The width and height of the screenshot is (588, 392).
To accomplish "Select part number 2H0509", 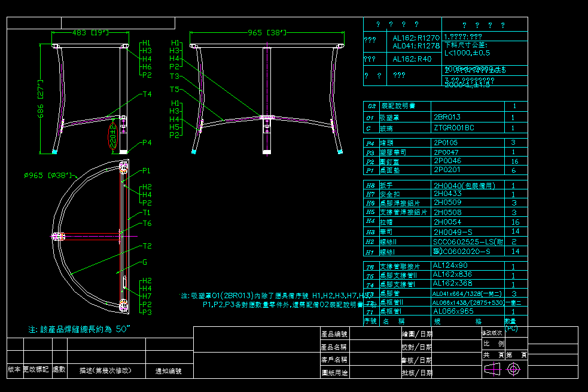I will tap(447, 203).
